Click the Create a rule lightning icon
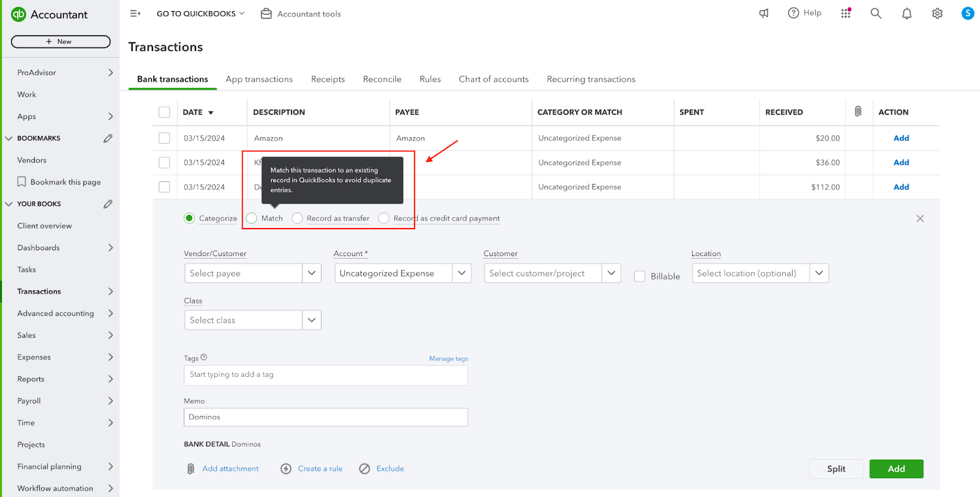 tap(286, 469)
